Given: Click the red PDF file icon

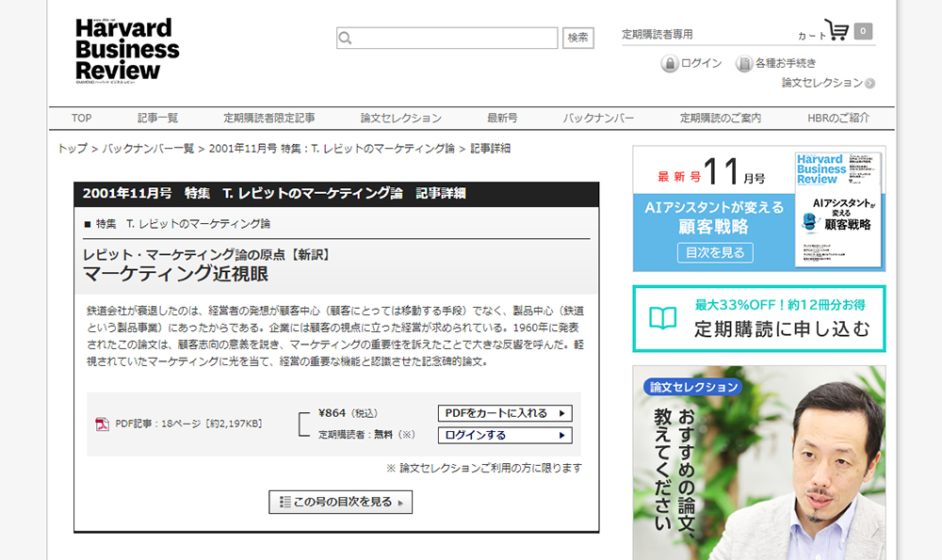Looking at the screenshot, I should click(102, 424).
